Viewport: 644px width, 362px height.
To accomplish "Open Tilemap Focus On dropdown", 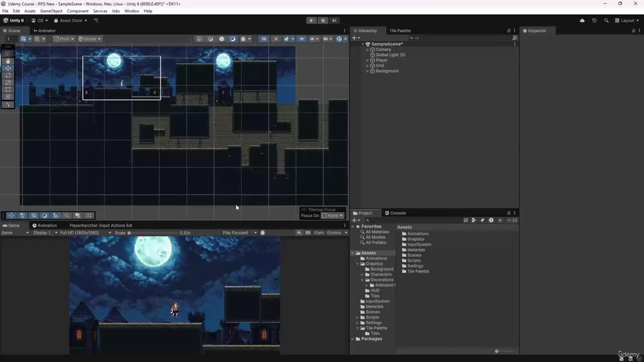I will [332, 216].
